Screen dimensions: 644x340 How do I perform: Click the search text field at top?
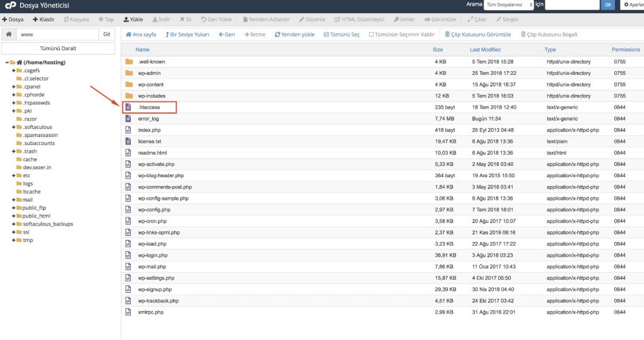pos(572,4)
